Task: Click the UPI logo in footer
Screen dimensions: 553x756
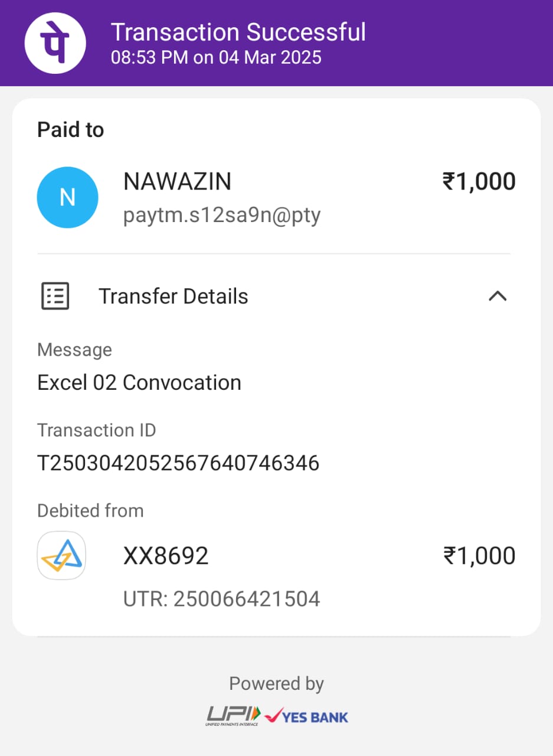Action: [233, 715]
